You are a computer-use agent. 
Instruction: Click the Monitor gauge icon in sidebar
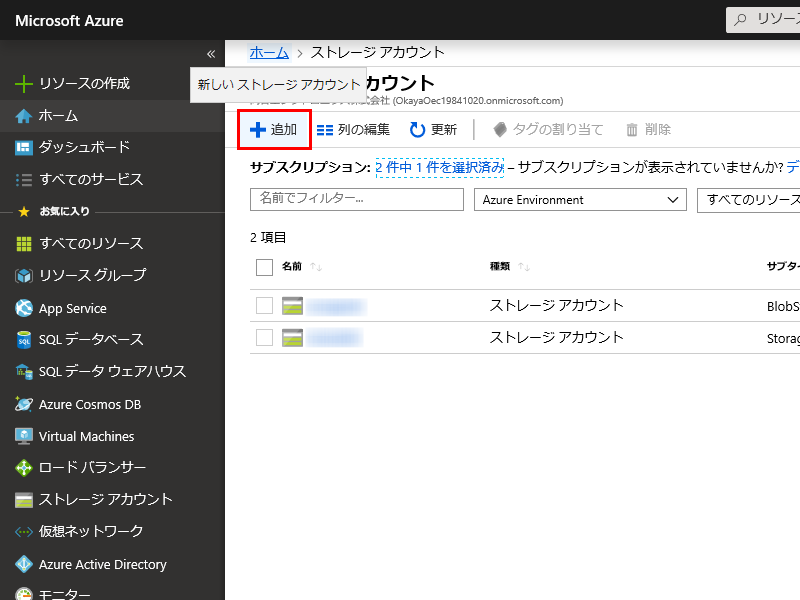23,594
